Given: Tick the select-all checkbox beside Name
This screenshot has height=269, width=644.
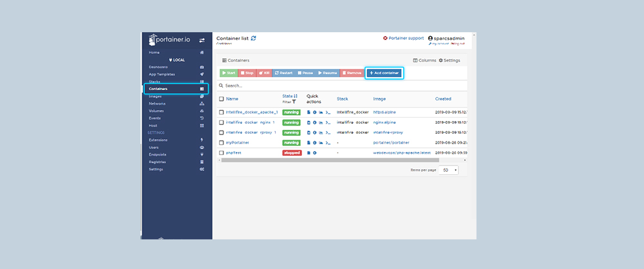Looking at the screenshot, I should (222, 99).
